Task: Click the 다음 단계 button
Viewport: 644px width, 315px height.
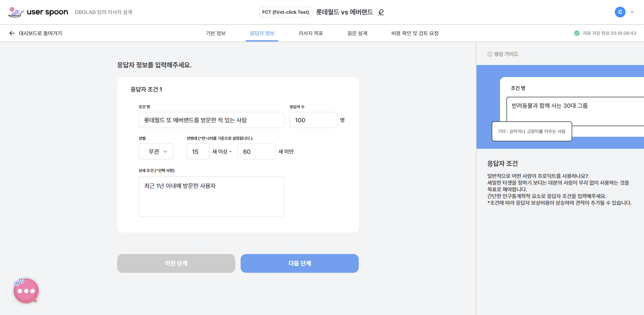Action: 300,263
